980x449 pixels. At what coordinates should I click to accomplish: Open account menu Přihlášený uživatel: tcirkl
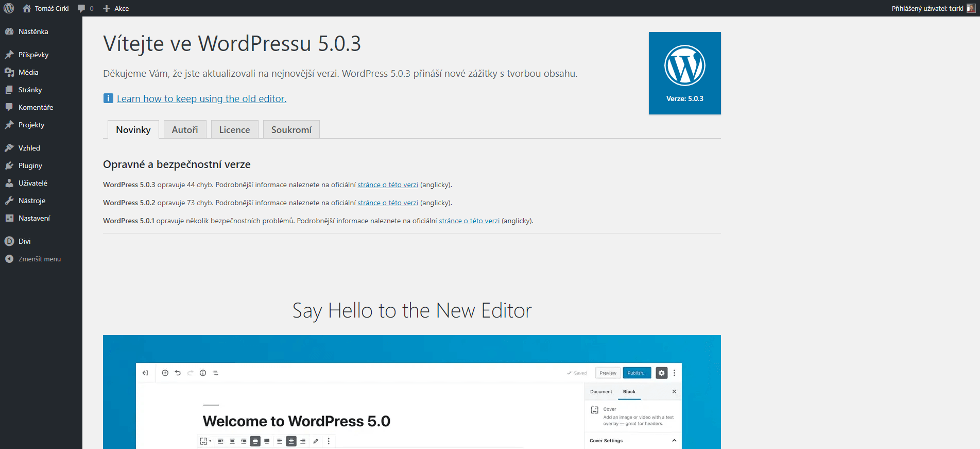click(x=927, y=8)
